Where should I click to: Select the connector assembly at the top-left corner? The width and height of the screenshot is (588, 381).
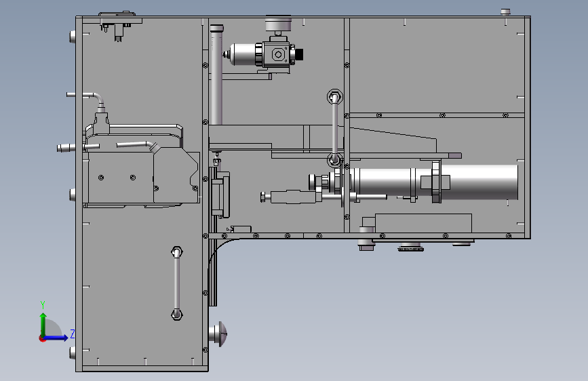pos(120,26)
